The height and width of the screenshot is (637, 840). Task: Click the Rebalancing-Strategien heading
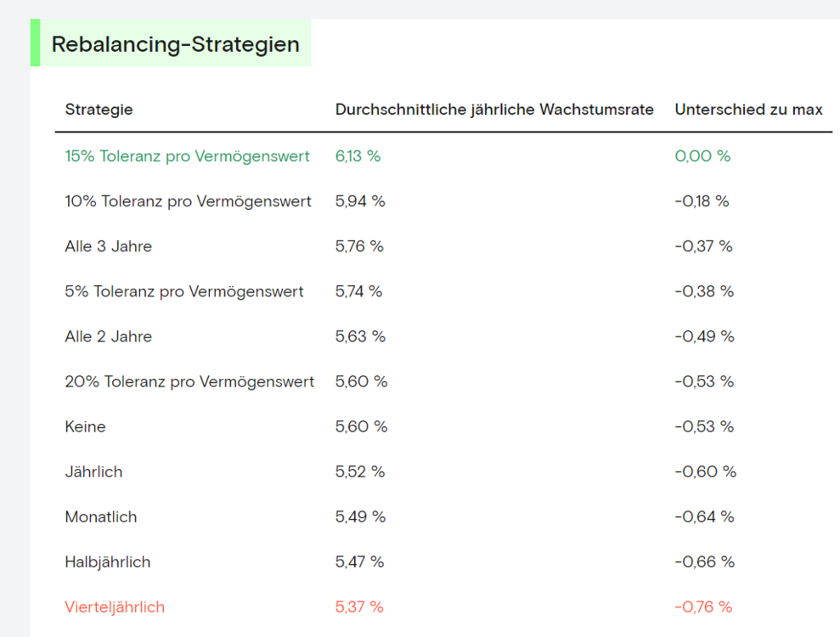[x=175, y=44]
